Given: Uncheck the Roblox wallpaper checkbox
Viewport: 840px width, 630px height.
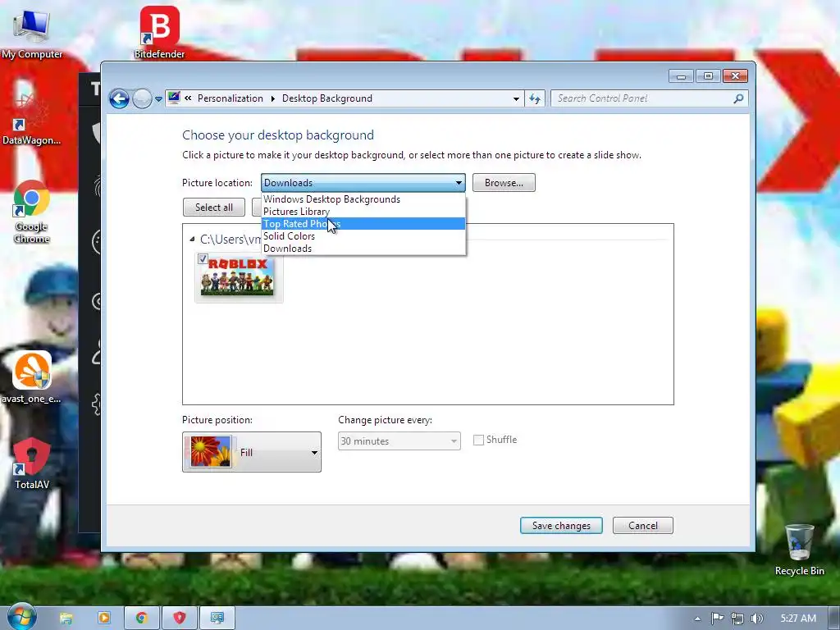Looking at the screenshot, I should coord(203,258).
